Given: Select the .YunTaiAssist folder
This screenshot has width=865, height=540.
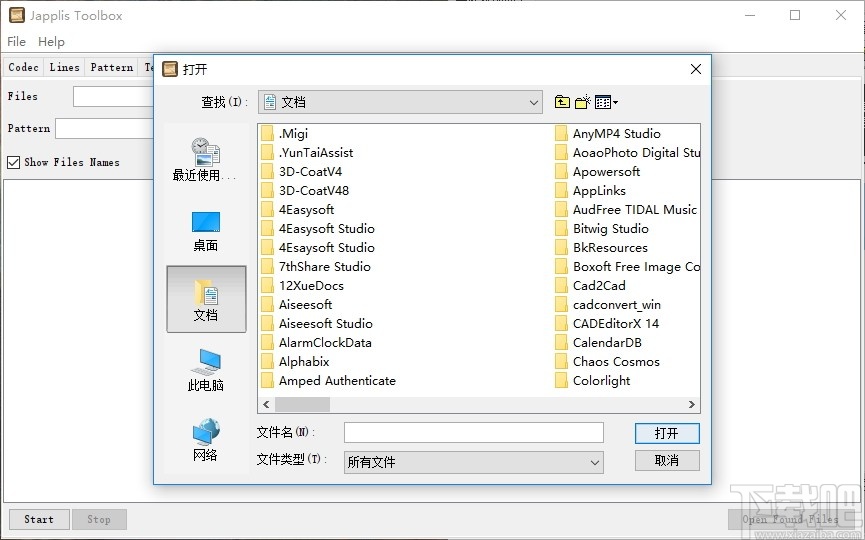Looking at the screenshot, I should 307,153.
